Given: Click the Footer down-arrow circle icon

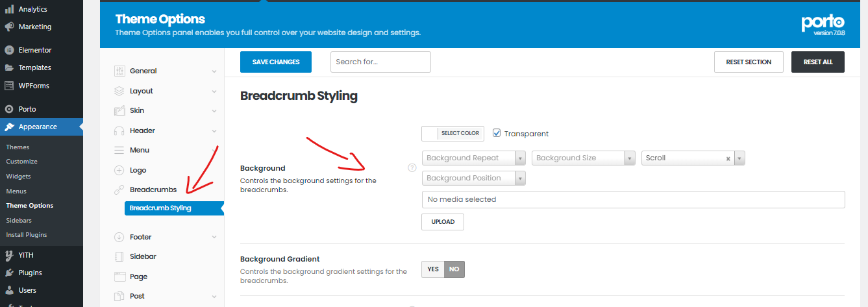Looking at the screenshot, I should (119, 237).
